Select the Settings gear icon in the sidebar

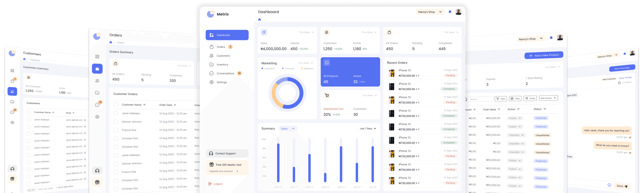pyautogui.click(x=211, y=82)
